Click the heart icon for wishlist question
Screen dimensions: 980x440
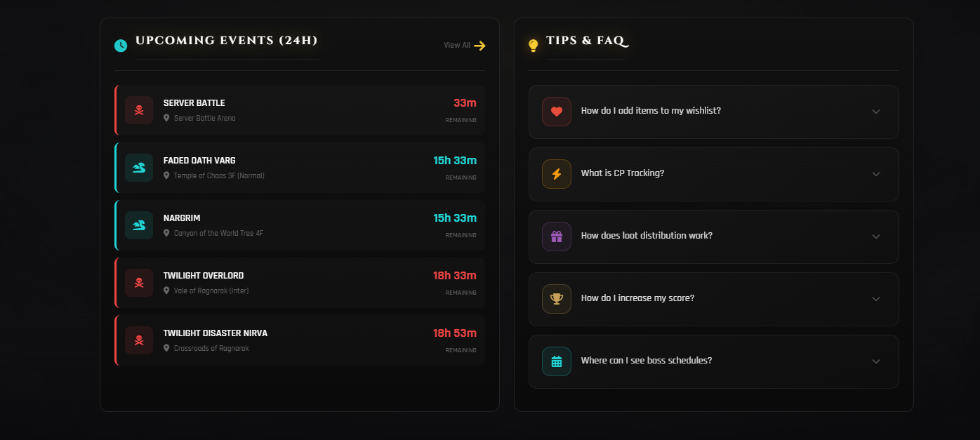(x=557, y=112)
